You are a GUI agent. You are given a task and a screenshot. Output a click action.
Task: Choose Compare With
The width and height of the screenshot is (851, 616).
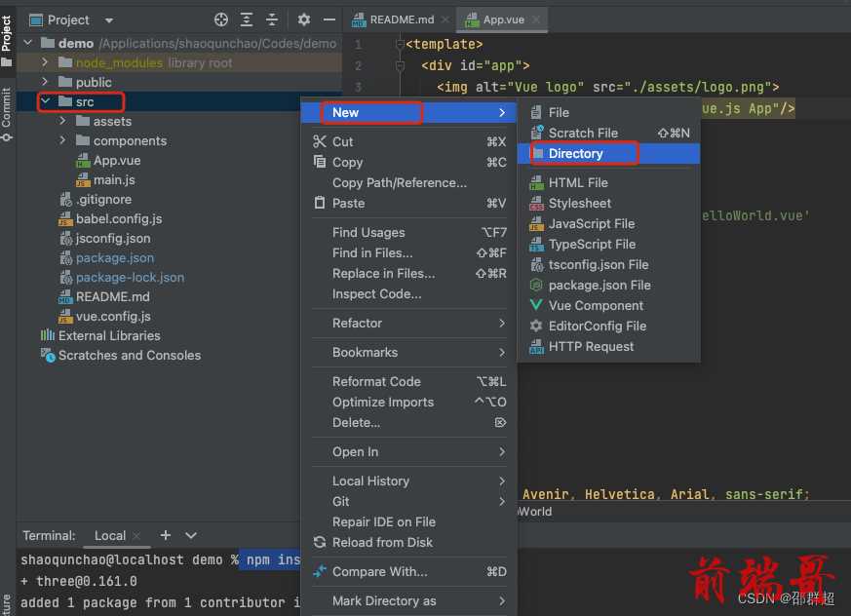pyautogui.click(x=408, y=572)
